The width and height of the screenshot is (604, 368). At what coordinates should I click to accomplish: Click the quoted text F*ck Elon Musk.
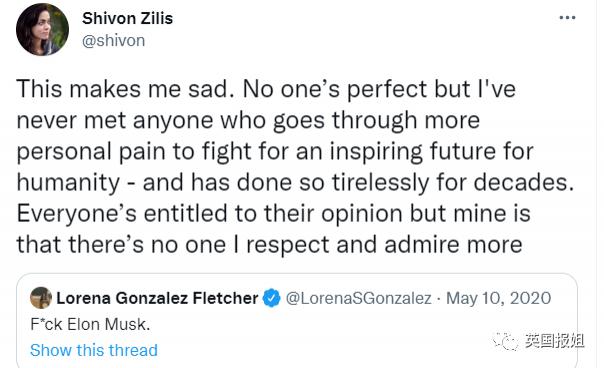coord(90,324)
